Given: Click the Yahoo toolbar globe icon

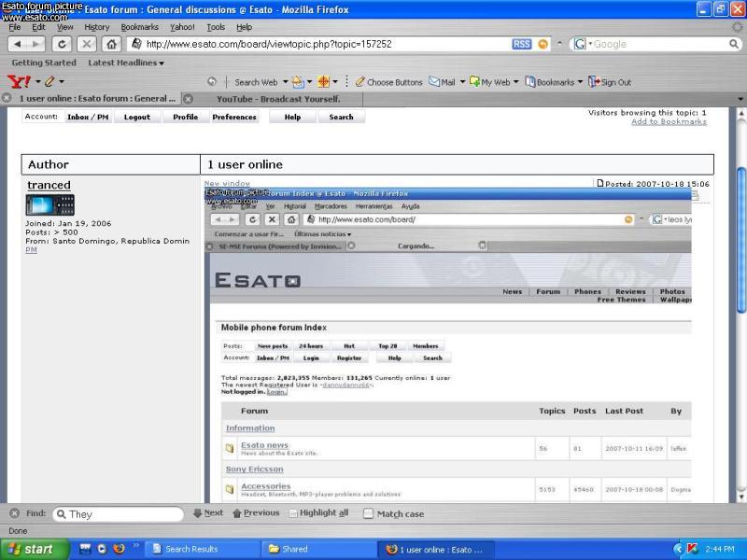Looking at the screenshot, I should click(x=212, y=82).
